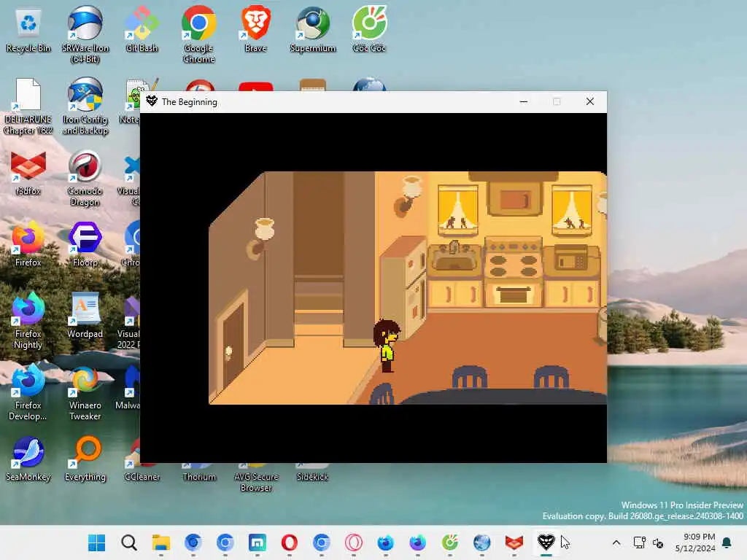Select the Sidekick desktop shortcut label
This screenshot has height=560, width=747.
(312, 477)
